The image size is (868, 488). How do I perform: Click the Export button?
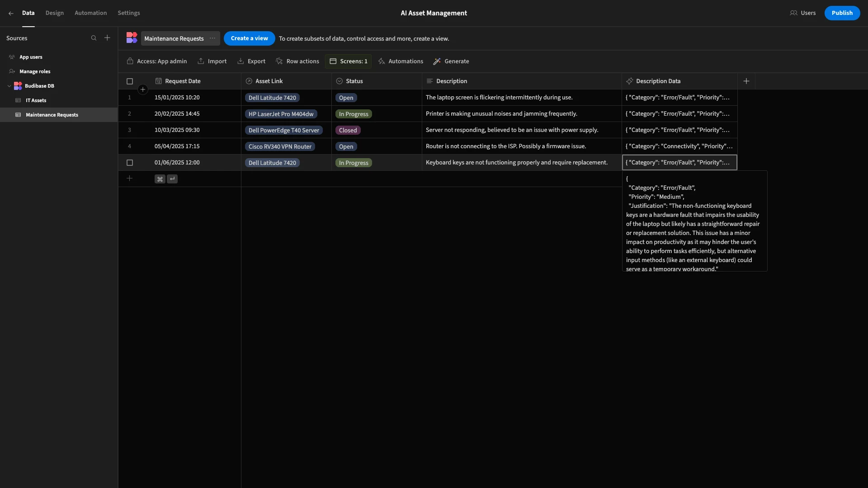pyautogui.click(x=251, y=61)
